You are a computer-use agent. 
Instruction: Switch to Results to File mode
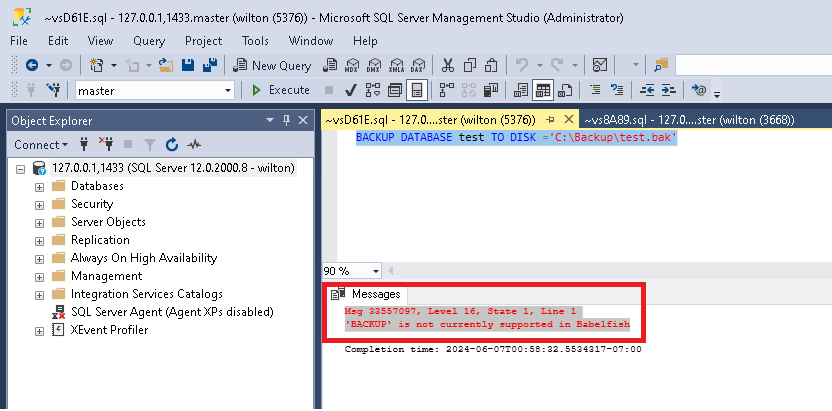[x=566, y=90]
